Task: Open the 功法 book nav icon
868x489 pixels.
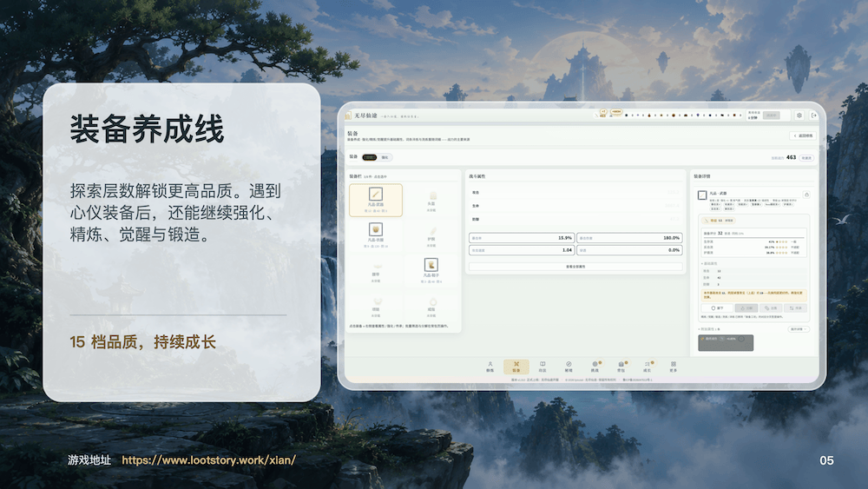Action: point(542,367)
